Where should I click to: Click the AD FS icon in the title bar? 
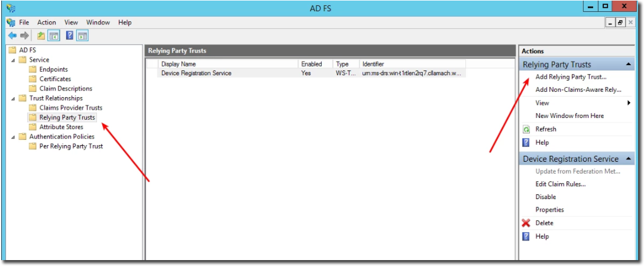(x=11, y=7)
